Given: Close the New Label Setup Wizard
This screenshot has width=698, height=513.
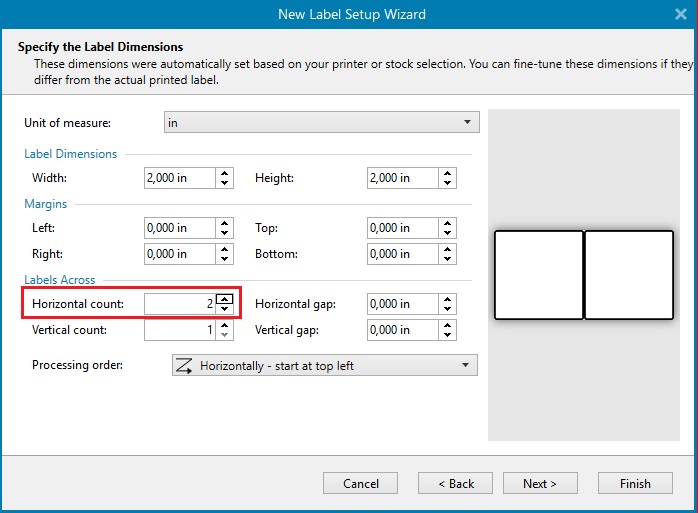Looking at the screenshot, I should tap(681, 14).
